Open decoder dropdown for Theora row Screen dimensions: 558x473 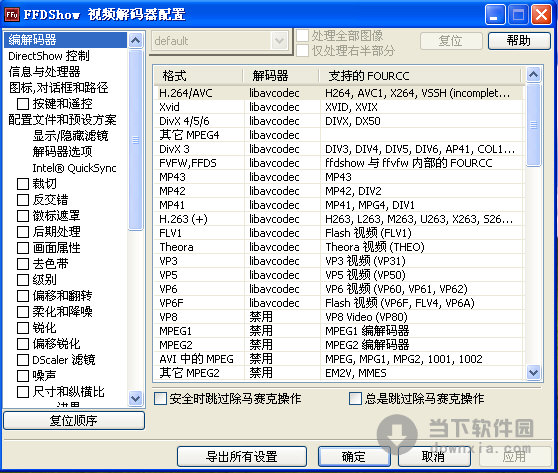coord(282,247)
